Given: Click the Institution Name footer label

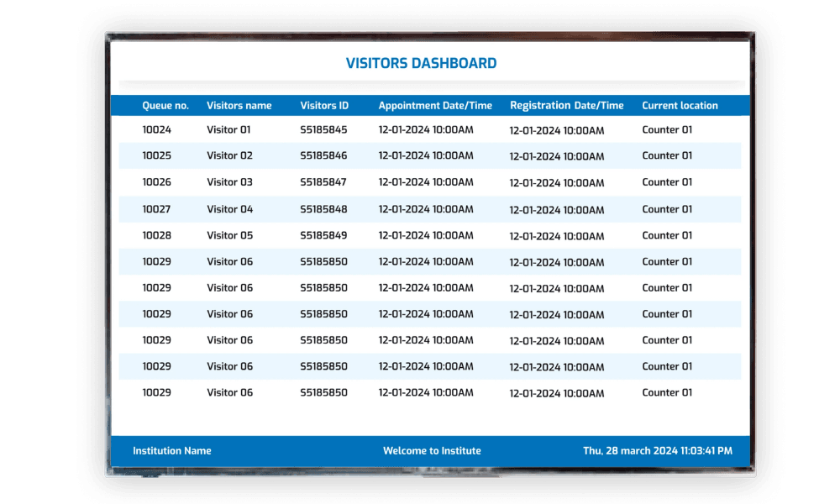Looking at the screenshot, I should pos(172,451).
